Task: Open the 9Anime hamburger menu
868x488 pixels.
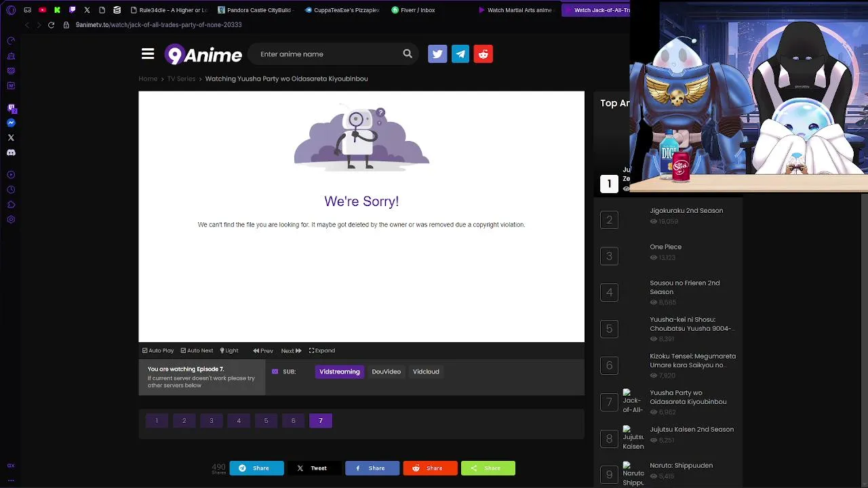Action: click(148, 54)
